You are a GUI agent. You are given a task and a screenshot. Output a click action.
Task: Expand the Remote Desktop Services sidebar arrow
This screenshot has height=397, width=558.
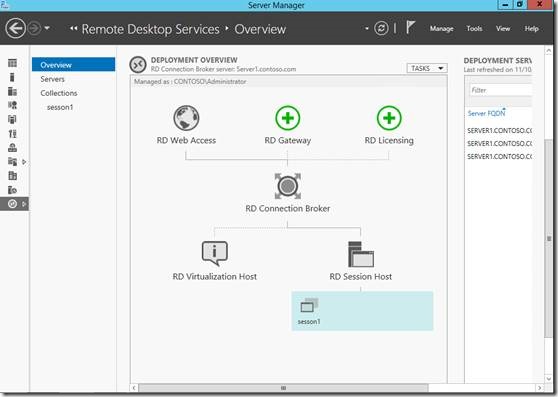coord(24,204)
